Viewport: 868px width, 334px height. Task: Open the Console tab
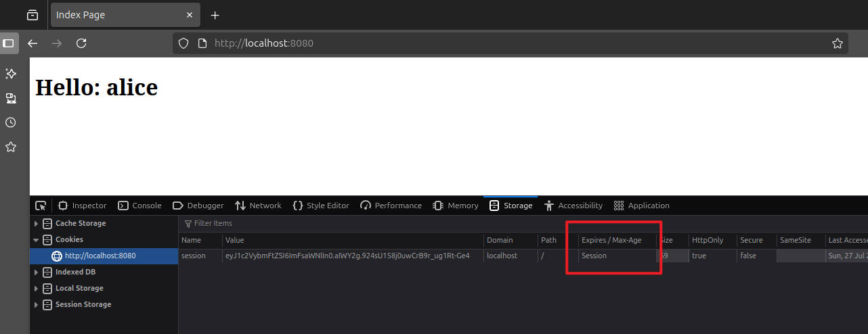coord(140,206)
